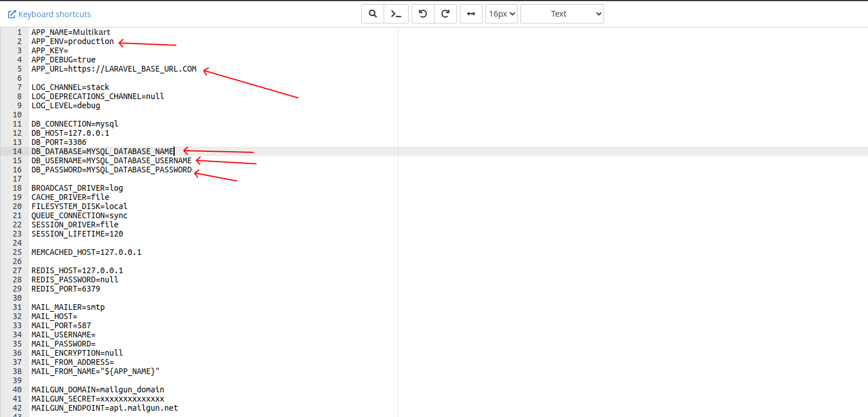Click line number 1 in the gutter
The width and height of the screenshot is (868, 417).
20,32
